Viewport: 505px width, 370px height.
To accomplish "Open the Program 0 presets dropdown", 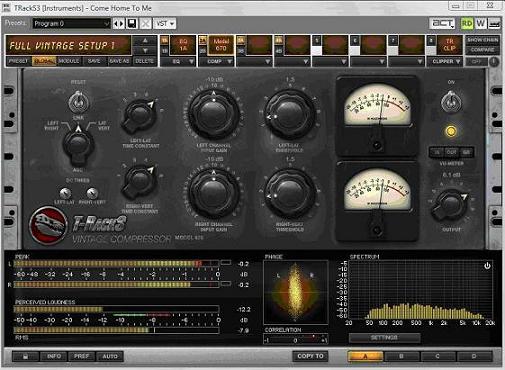I will (71, 24).
